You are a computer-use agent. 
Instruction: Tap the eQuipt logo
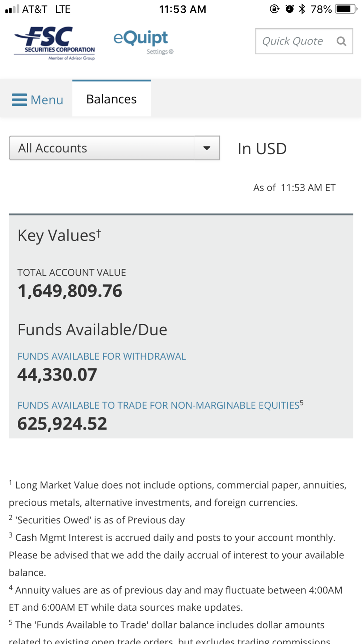pyautogui.click(x=140, y=38)
